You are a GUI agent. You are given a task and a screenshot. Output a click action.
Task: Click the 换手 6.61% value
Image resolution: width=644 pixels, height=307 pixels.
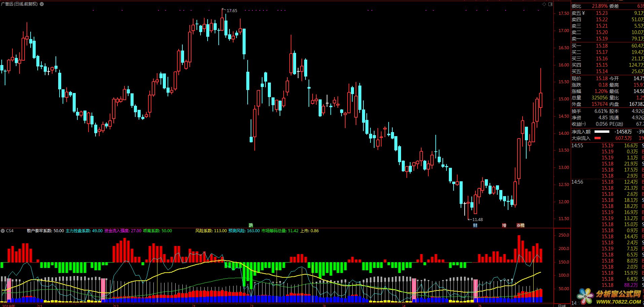(601, 111)
